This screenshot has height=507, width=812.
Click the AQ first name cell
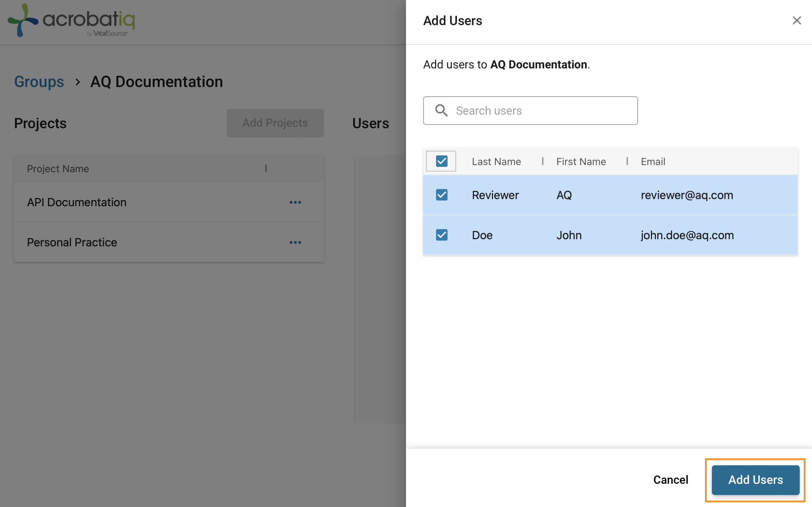pos(564,195)
